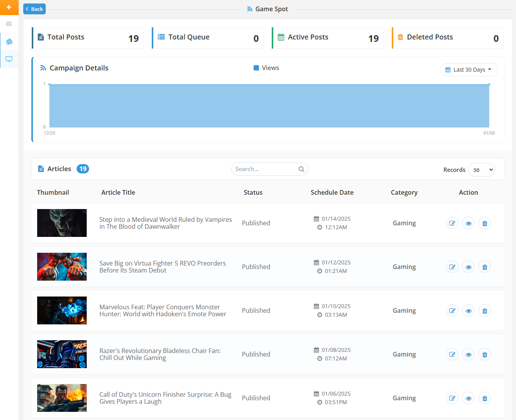Image resolution: width=516 pixels, height=420 pixels.
Task: Expand the Records per page selector
Action: pyautogui.click(x=481, y=170)
